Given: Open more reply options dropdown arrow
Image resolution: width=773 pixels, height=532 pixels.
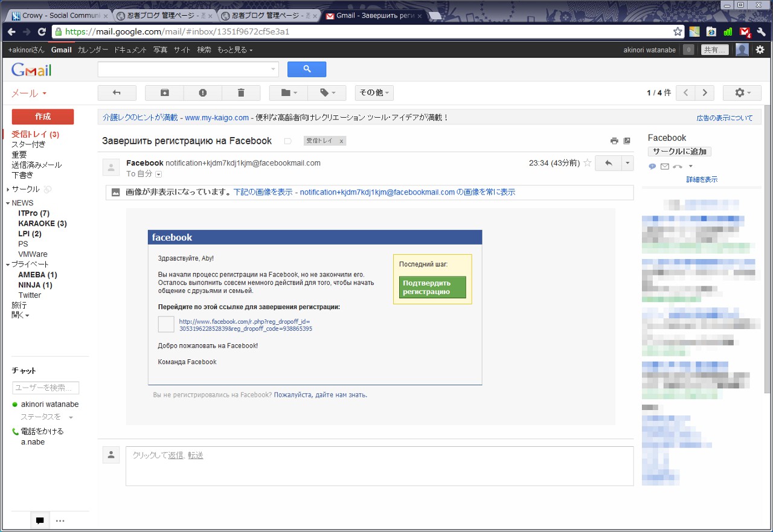Looking at the screenshot, I should pyautogui.click(x=627, y=163).
